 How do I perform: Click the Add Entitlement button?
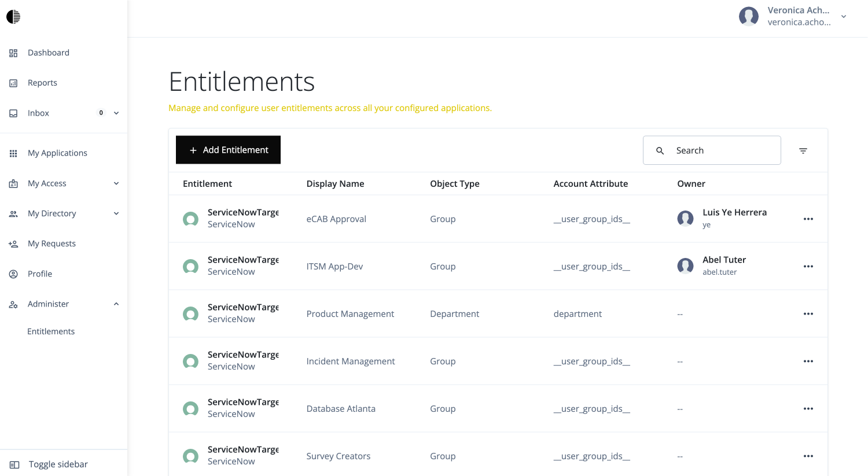point(228,150)
